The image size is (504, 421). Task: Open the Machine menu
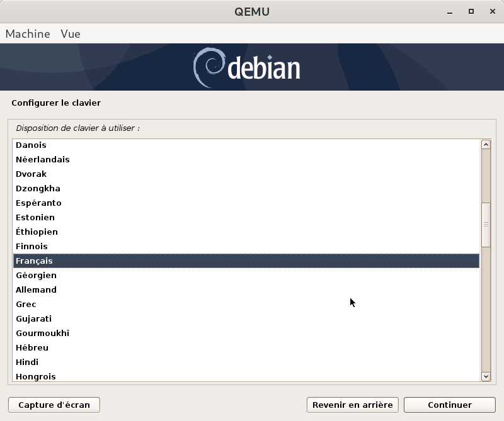pos(28,34)
